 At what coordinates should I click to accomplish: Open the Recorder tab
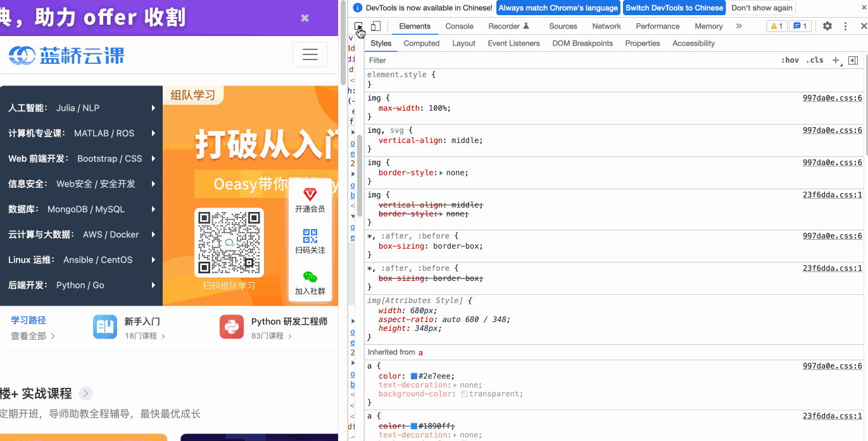tap(508, 26)
